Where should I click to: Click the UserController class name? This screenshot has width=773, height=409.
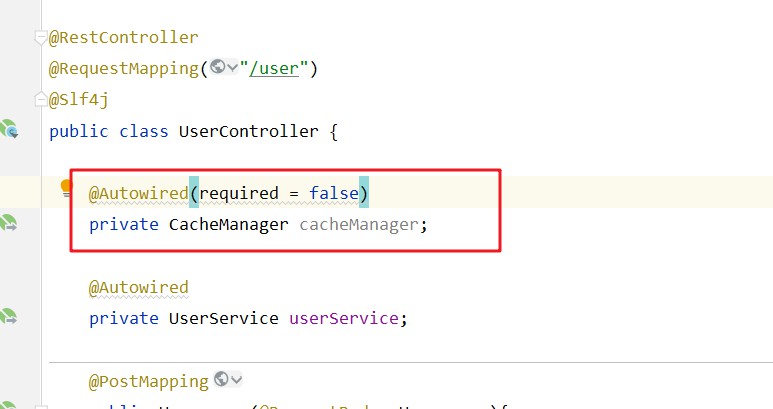248,131
